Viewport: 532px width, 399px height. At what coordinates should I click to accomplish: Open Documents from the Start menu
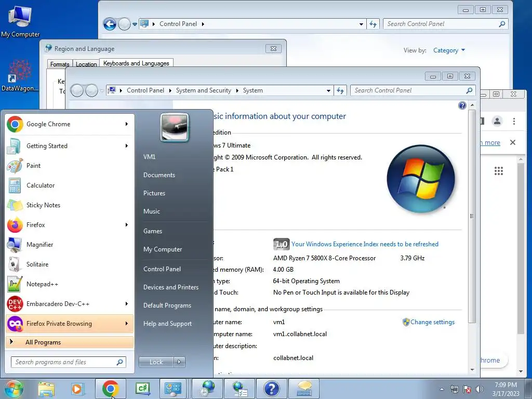click(x=159, y=175)
